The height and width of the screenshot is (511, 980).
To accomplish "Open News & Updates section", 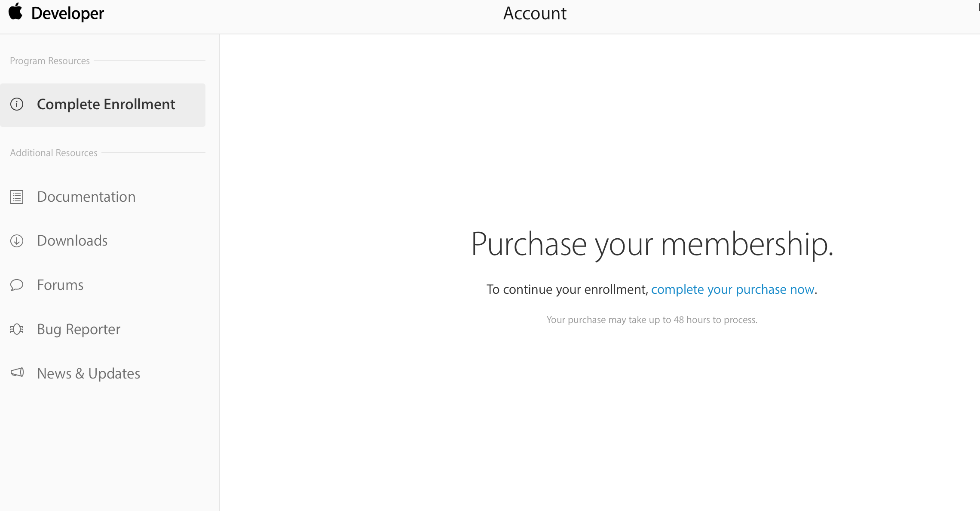I will (x=89, y=373).
